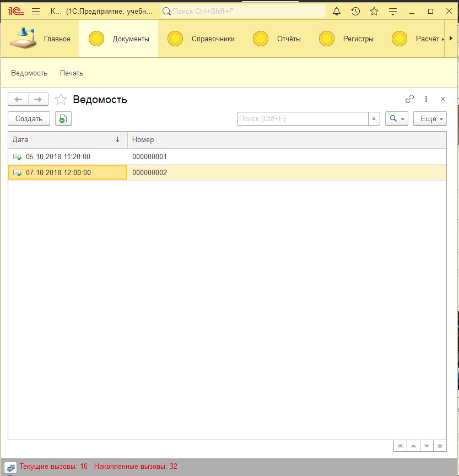Click sort arrow in Дата header
Screen dimensions: 459x476
[117, 139]
